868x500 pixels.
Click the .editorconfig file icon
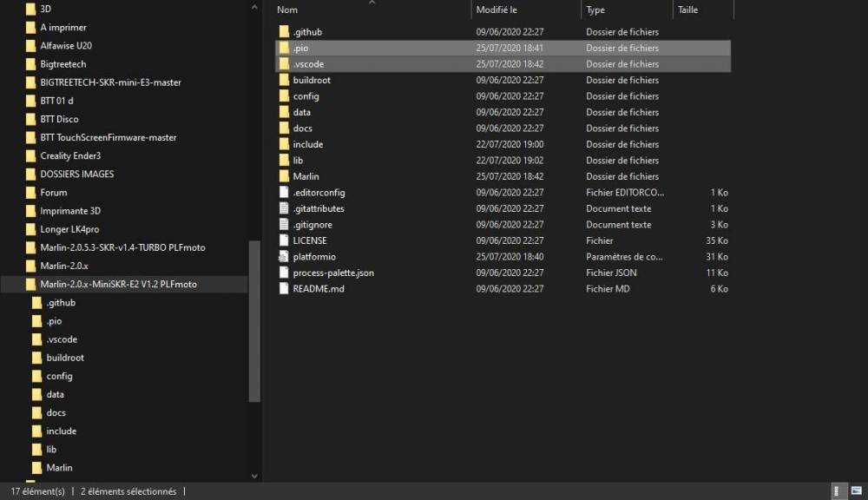tap(284, 192)
